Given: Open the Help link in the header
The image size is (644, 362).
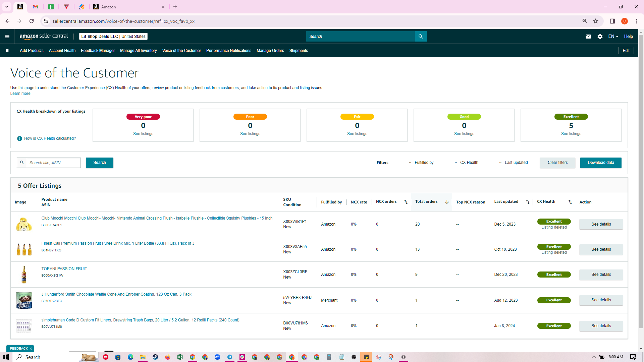Looking at the screenshot, I should pyautogui.click(x=628, y=37).
